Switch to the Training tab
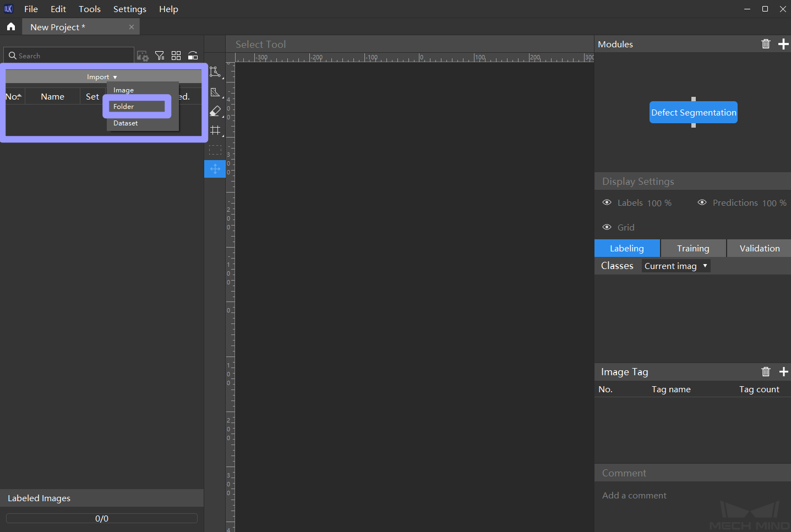This screenshot has width=791, height=532. [693, 248]
